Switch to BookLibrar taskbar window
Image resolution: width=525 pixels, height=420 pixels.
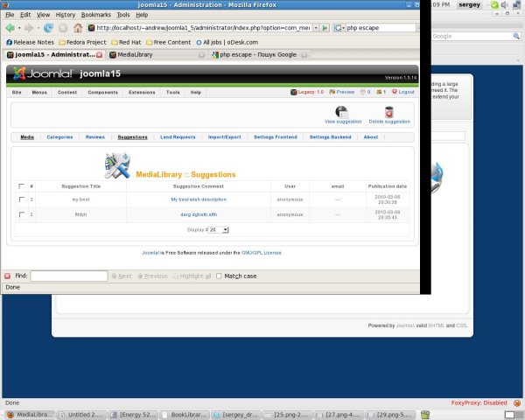click(x=185, y=415)
